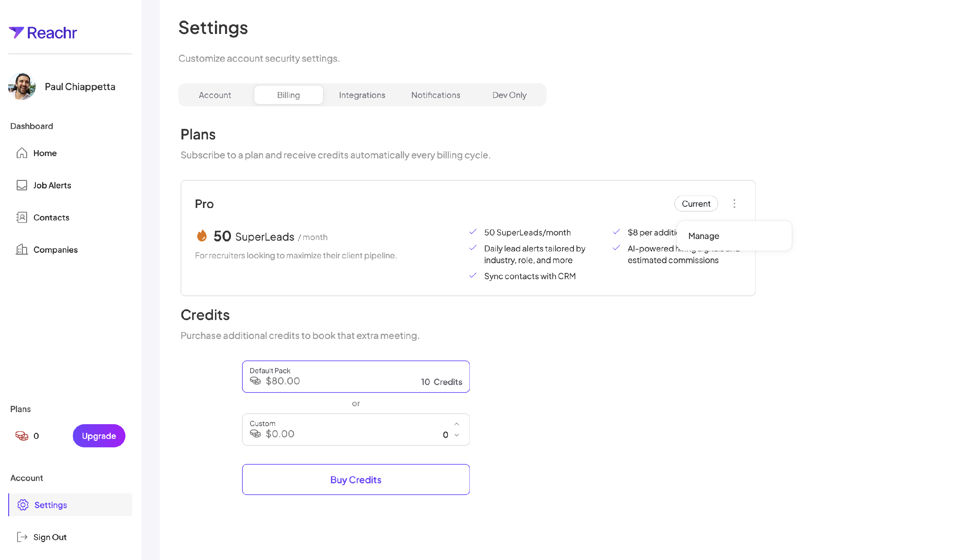Choose Manage from the plan menu

click(704, 236)
